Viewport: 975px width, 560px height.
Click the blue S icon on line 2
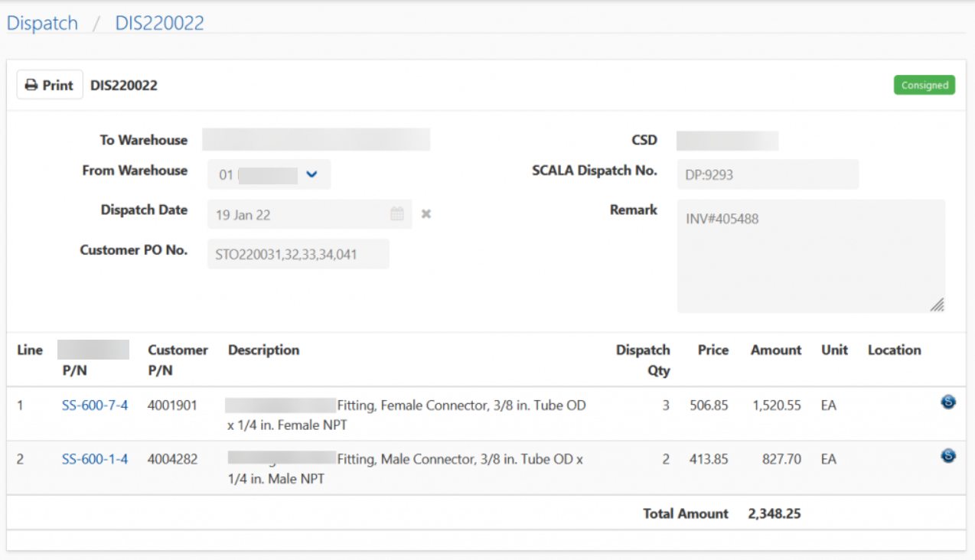click(948, 456)
